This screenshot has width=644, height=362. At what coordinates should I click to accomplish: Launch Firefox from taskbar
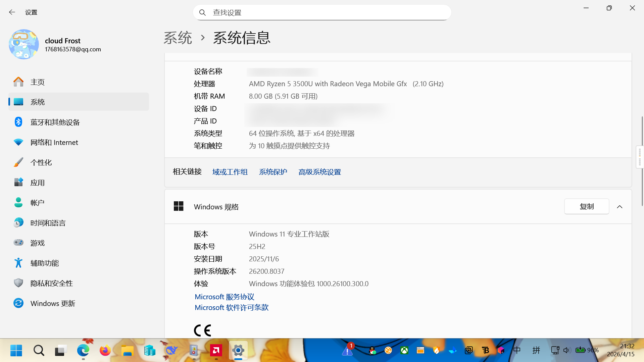pos(105,351)
